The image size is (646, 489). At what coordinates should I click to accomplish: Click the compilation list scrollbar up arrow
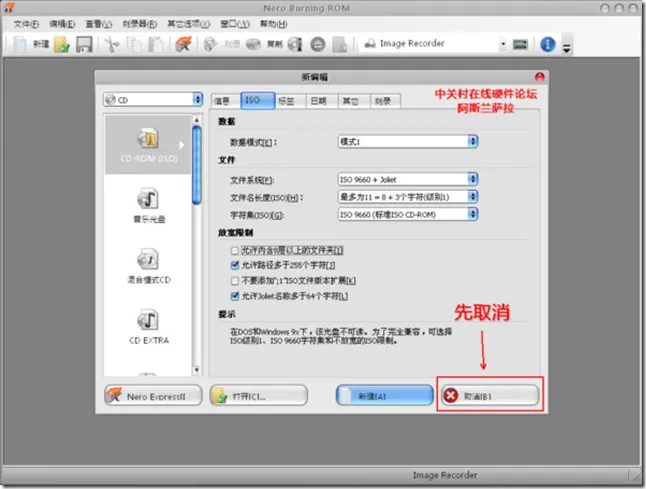coord(197,120)
